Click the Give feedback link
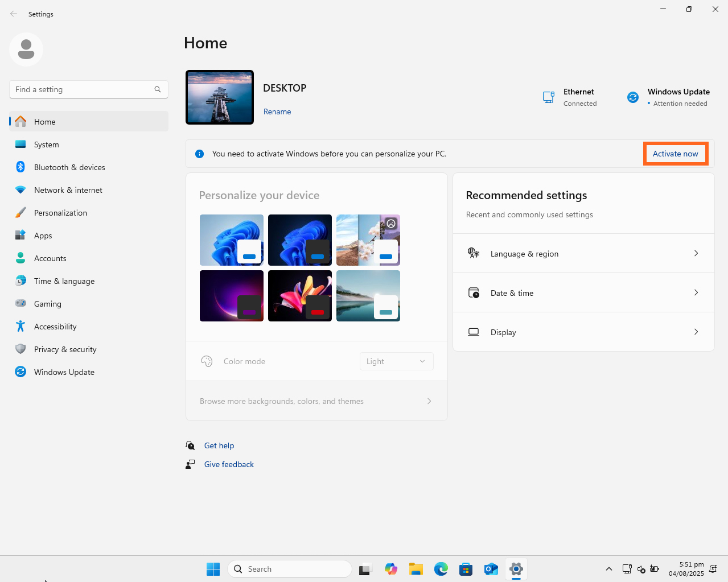The image size is (728, 582). 229,464
